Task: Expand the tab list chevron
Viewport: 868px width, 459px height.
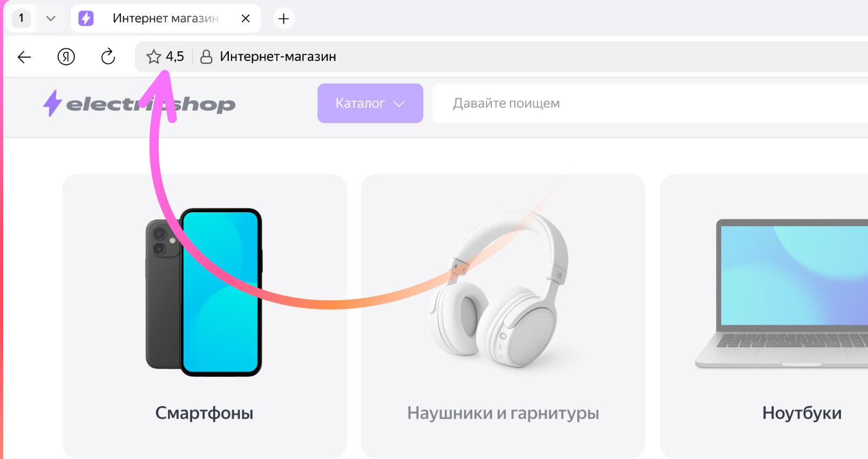Action: click(51, 18)
